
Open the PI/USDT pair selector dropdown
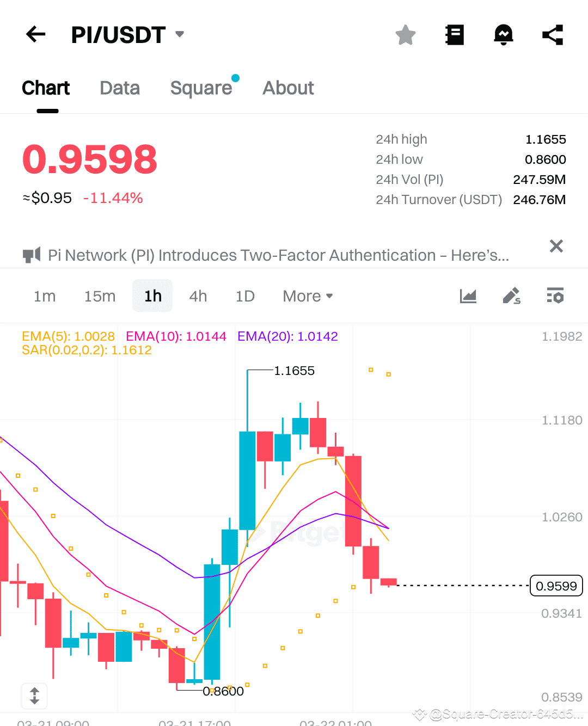tap(179, 34)
